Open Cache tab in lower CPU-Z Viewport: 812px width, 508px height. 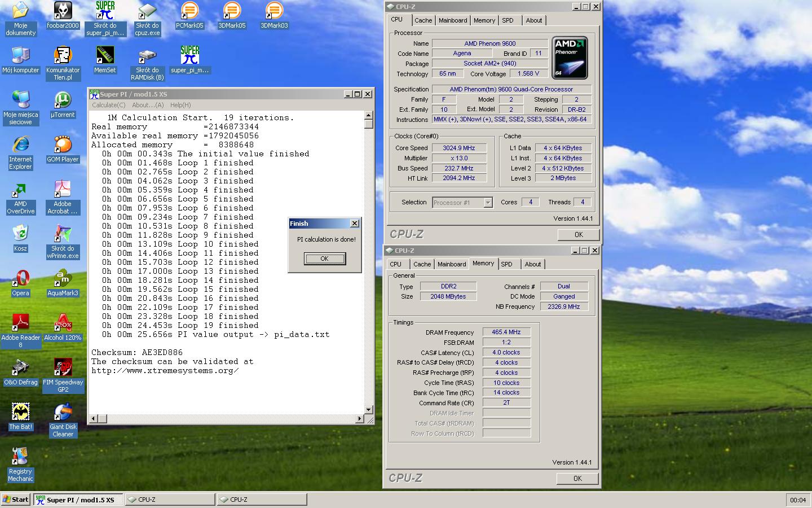[422, 264]
